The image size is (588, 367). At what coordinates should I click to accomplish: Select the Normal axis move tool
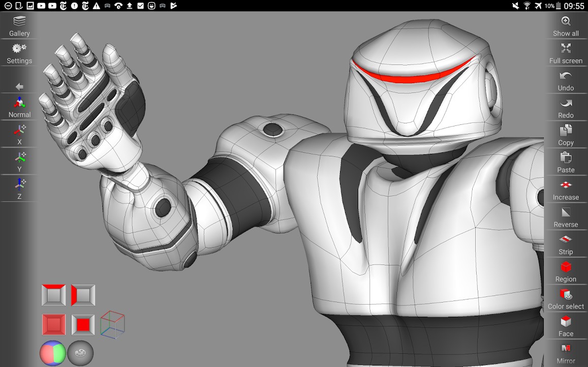[x=19, y=107]
